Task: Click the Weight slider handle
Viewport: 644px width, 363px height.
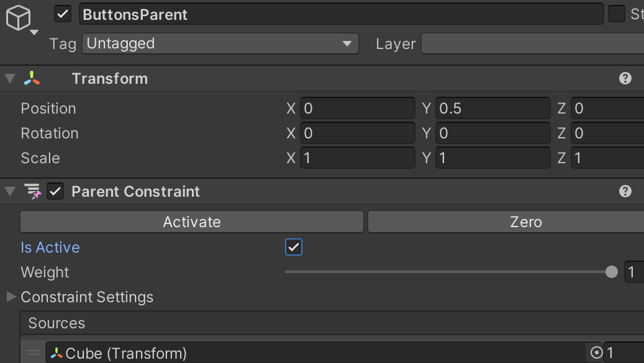Action: pos(612,272)
